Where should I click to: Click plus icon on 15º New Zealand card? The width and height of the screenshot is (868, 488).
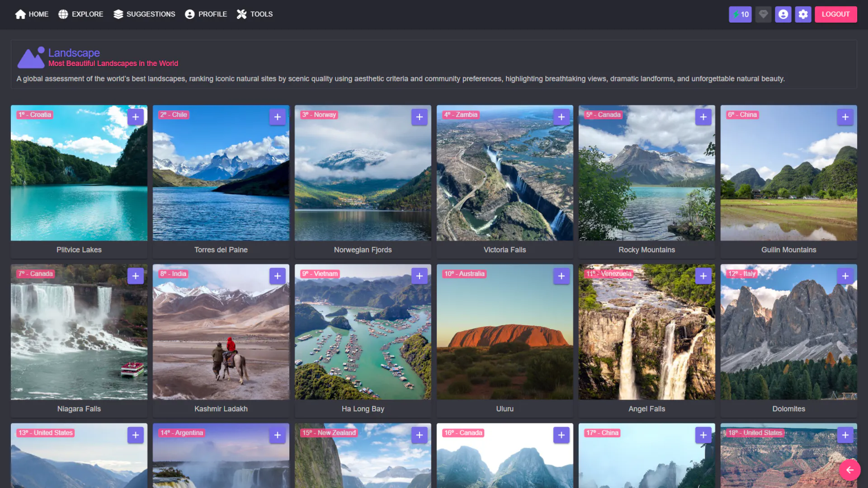tap(420, 435)
